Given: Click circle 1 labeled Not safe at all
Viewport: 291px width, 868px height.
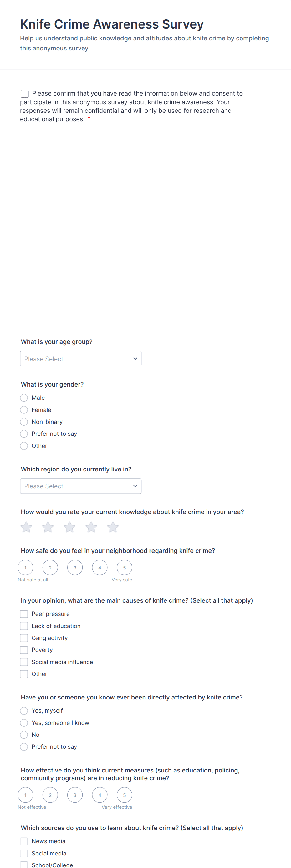Looking at the screenshot, I should point(26,567).
